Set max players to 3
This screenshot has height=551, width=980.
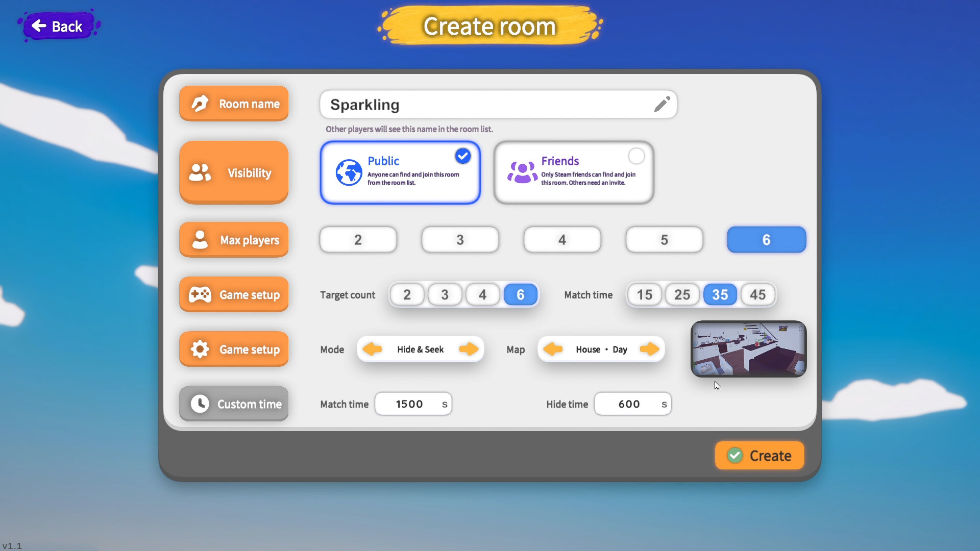coord(460,240)
